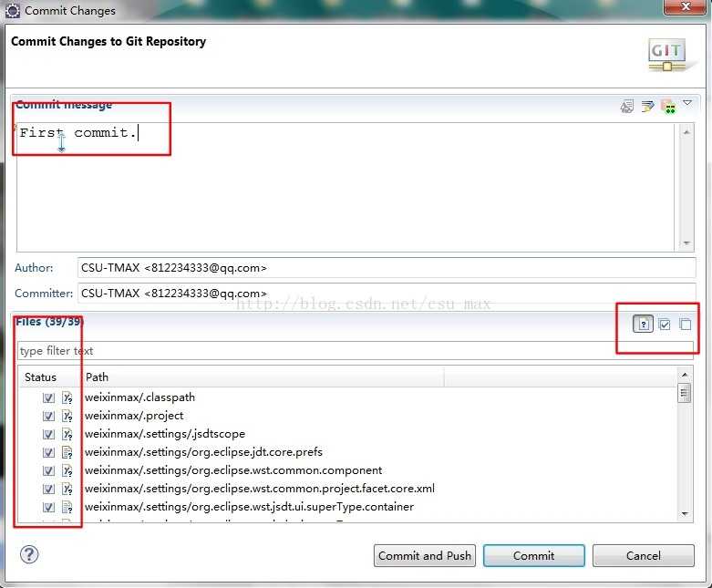The image size is (712, 588).
Task: Click in the commit message text area
Action: click(346, 187)
